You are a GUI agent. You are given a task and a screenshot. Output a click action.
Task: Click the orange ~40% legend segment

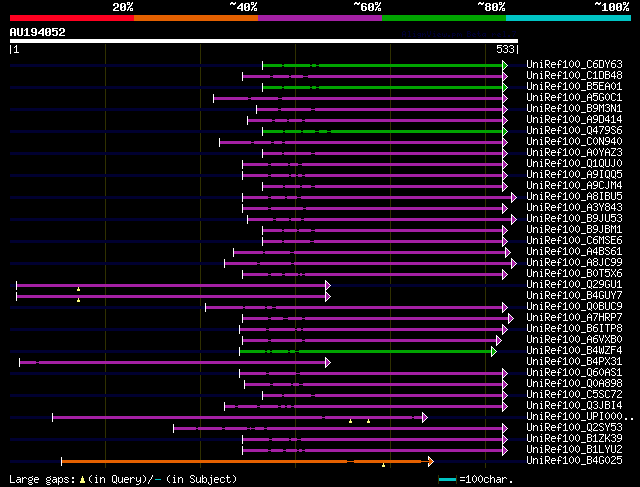click(196, 18)
